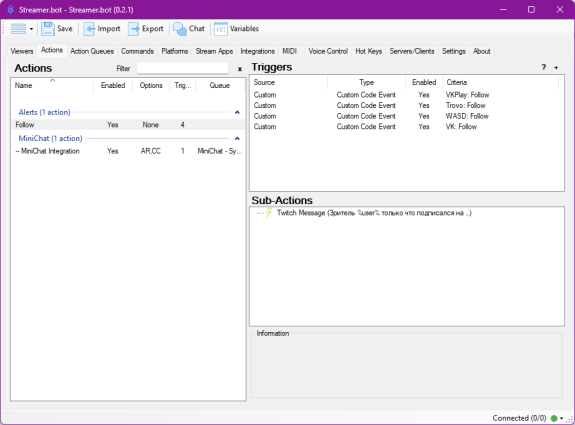575x425 pixels.
Task: Select the Actions tab
Action: (x=52, y=50)
